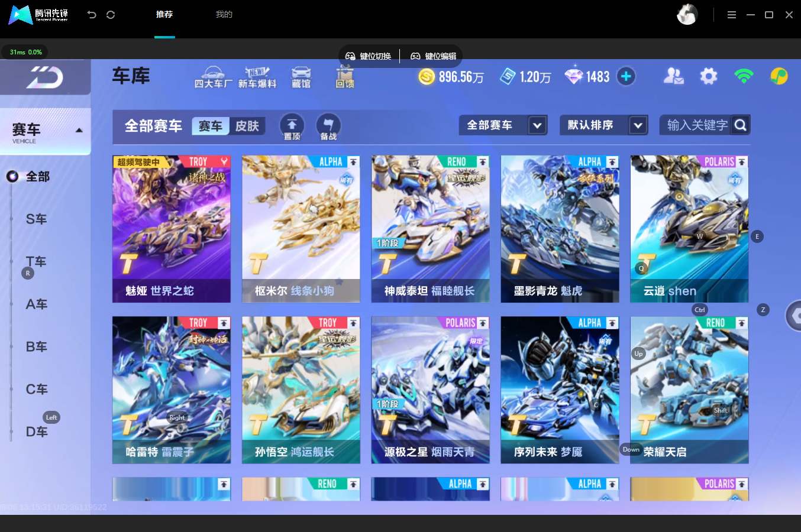Click the 31ms latency indicator

(x=25, y=52)
